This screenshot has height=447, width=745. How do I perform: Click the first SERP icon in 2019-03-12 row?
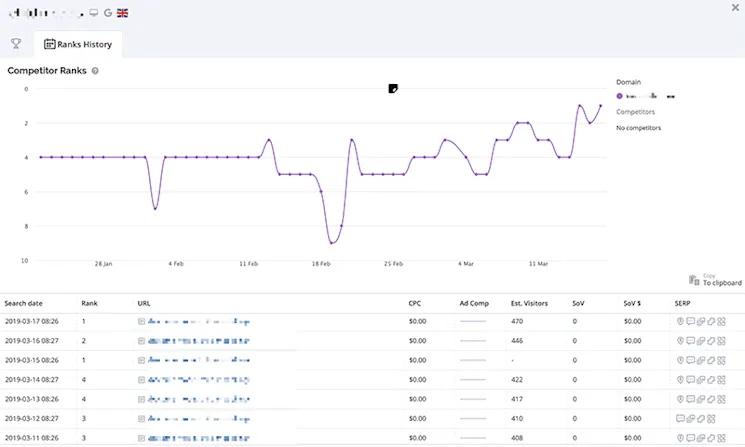681,417
